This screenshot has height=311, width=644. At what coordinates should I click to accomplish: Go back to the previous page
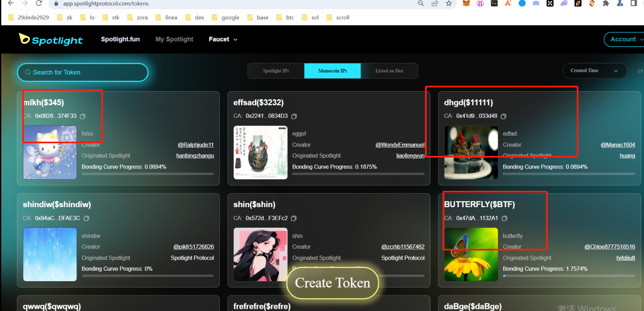pos(11,3)
